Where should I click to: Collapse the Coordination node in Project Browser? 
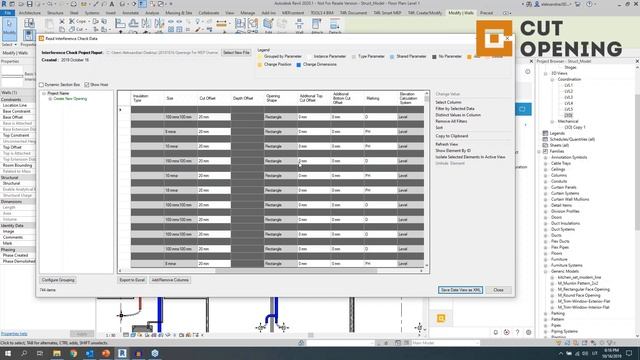tap(552, 80)
